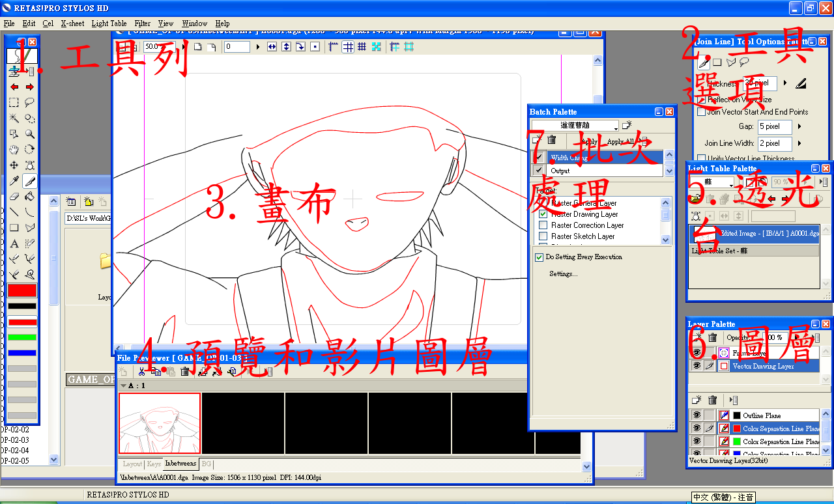Switch to the Keys tab in File Previewer
The height and width of the screenshot is (504, 834).
pyautogui.click(x=154, y=464)
